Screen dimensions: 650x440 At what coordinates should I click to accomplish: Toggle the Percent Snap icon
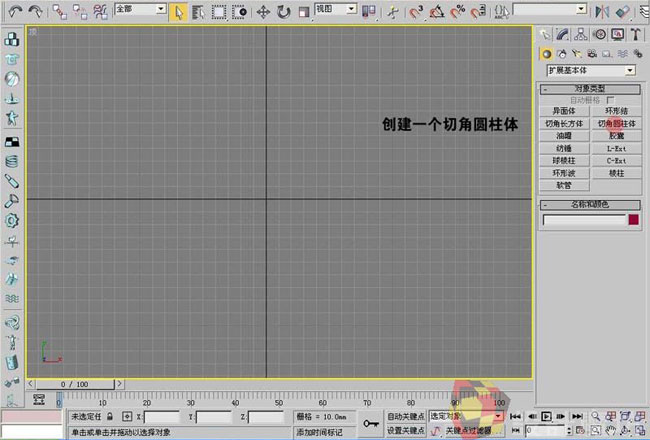pyautogui.click(x=457, y=12)
